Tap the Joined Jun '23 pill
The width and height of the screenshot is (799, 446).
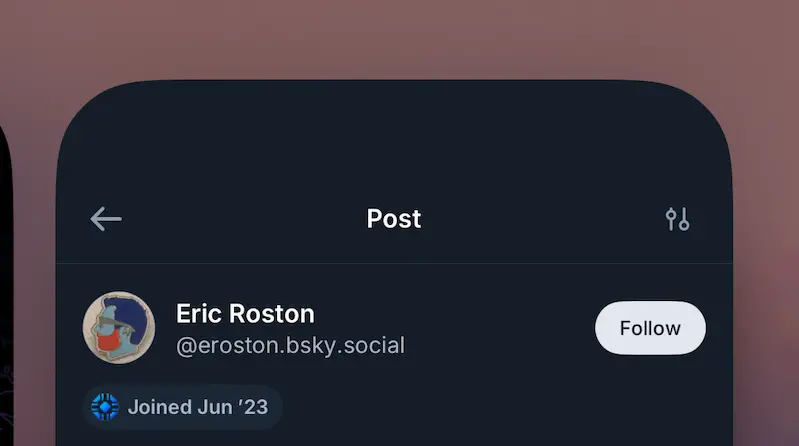tap(182, 407)
